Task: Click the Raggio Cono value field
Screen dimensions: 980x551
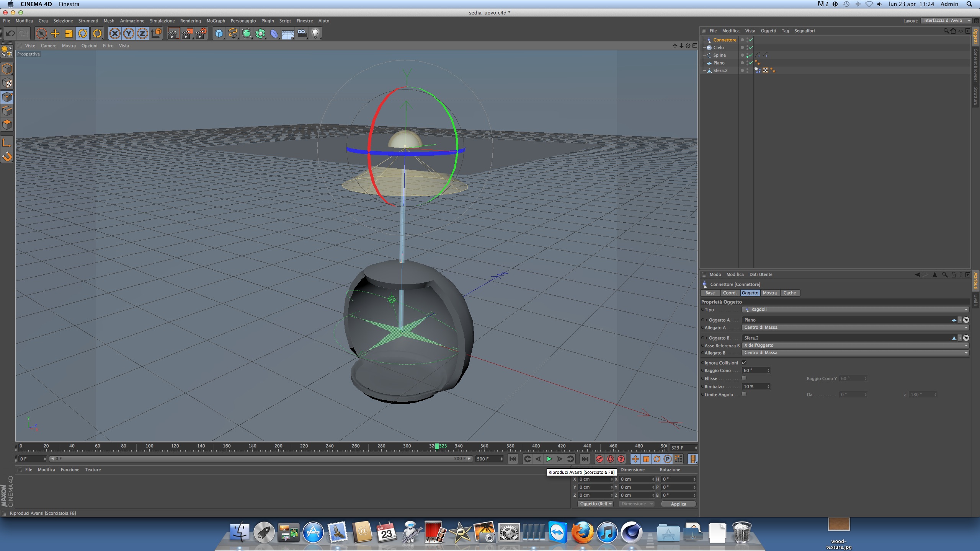Action: click(x=753, y=370)
